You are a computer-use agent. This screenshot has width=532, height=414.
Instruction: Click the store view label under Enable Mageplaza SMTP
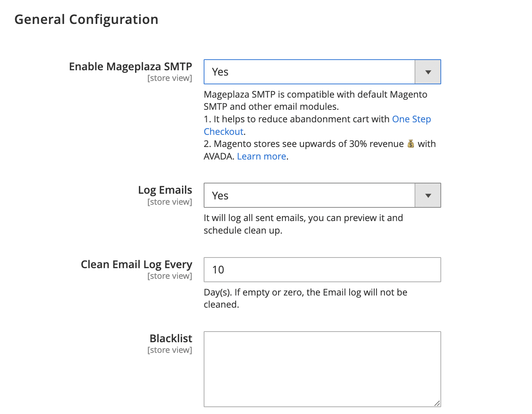tap(169, 78)
